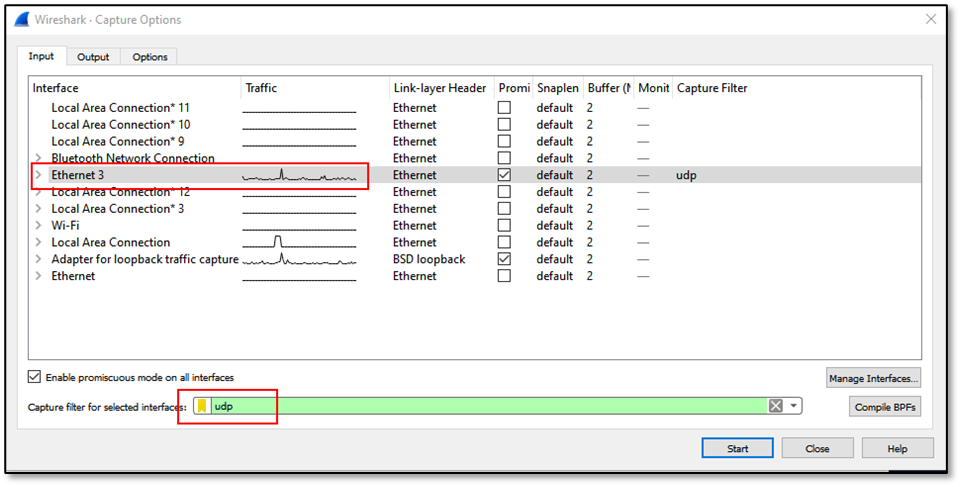Open the Manage Interfaces dialog

pyautogui.click(x=873, y=378)
